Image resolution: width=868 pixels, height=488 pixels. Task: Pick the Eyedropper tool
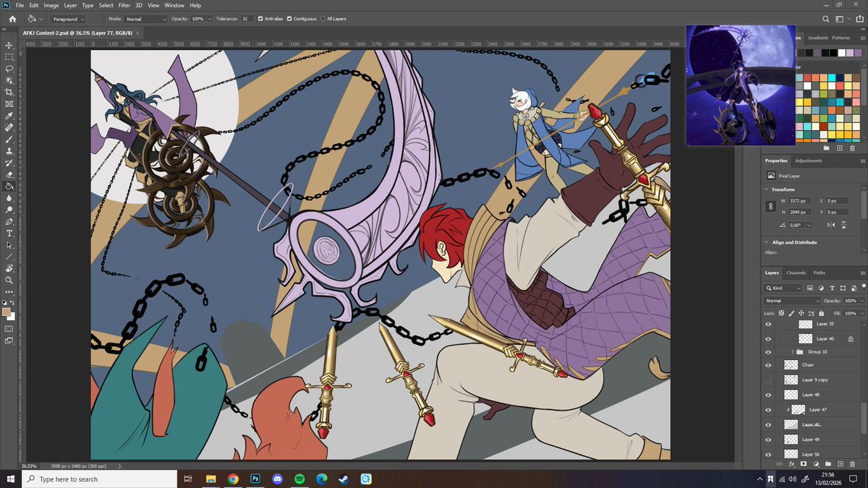pos(9,116)
